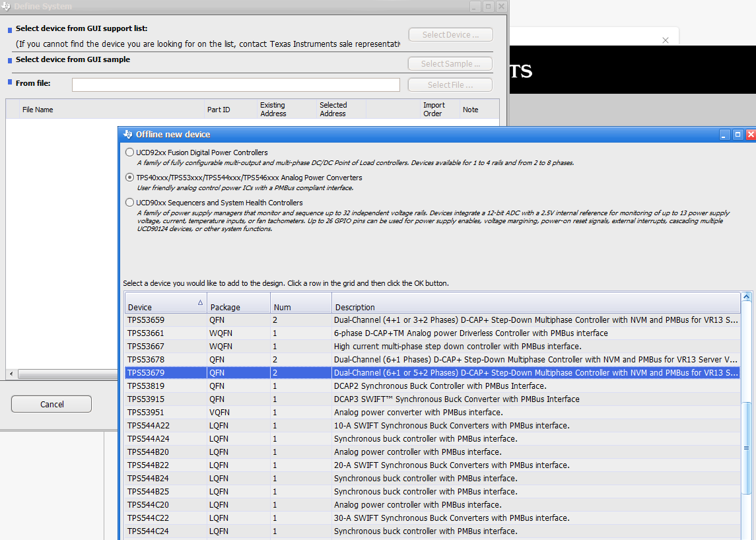
Task: Select the TPS544B25 device row
Action: point(432,491)
